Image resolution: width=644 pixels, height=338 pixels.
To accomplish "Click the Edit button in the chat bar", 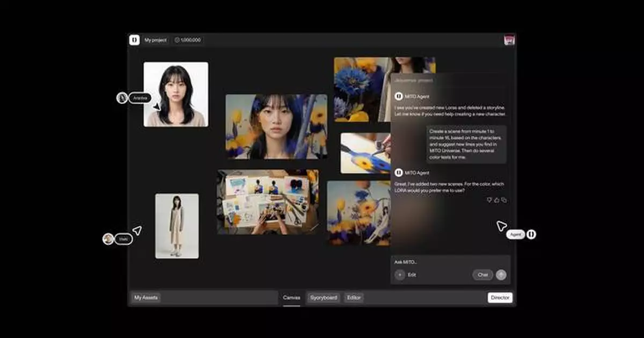I will coord(411,275).
